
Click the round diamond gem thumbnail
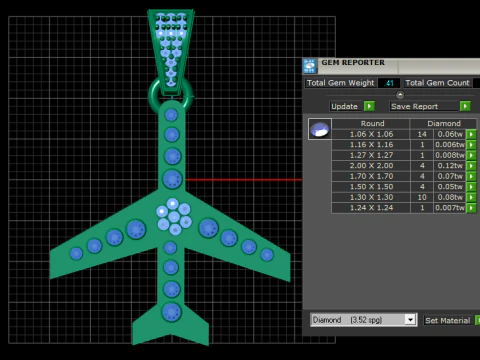coord(320,129)
